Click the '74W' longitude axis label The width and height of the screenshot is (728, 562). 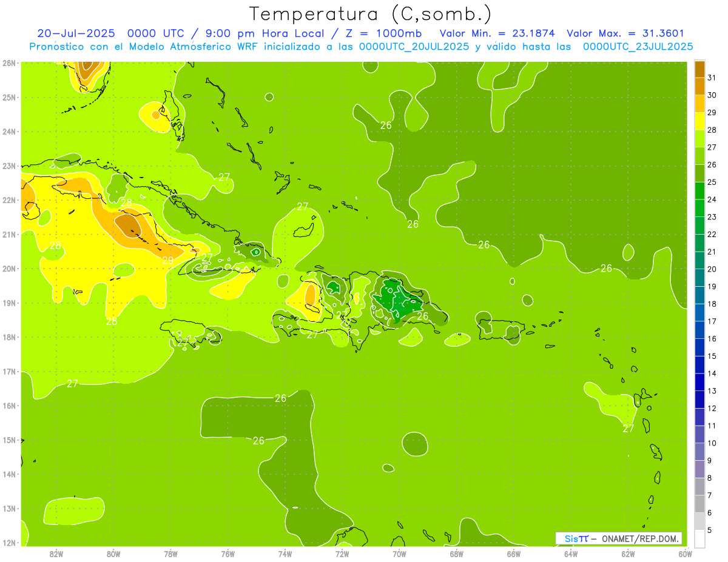285,554
